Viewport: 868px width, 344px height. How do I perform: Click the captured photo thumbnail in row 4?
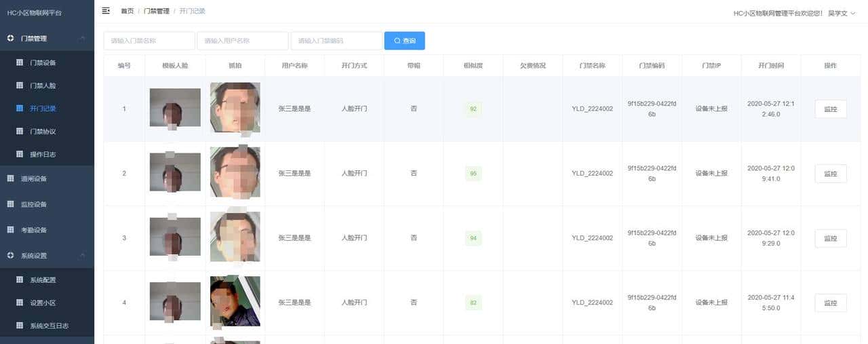click(x=235, y=301)
